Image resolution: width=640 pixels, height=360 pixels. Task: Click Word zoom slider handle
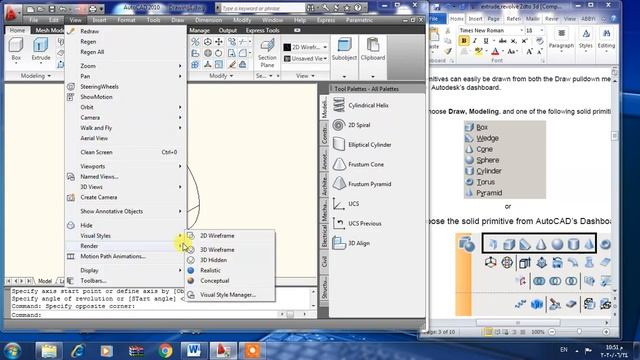(579, 332)
